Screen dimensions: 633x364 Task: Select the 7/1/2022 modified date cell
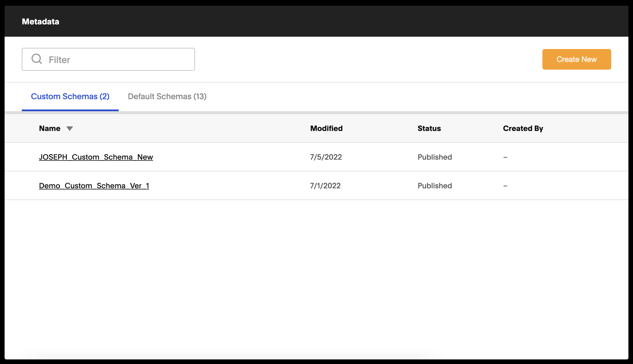coord(325,186)
